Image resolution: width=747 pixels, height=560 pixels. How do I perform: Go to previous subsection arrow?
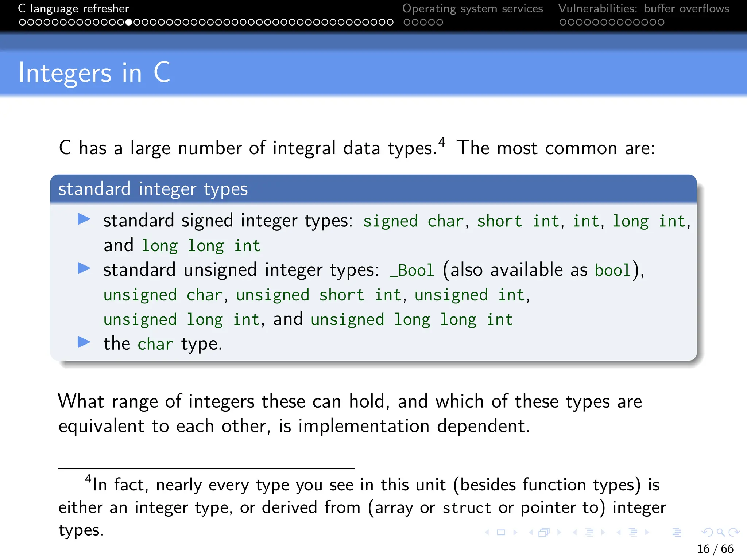tap(575, 532)
